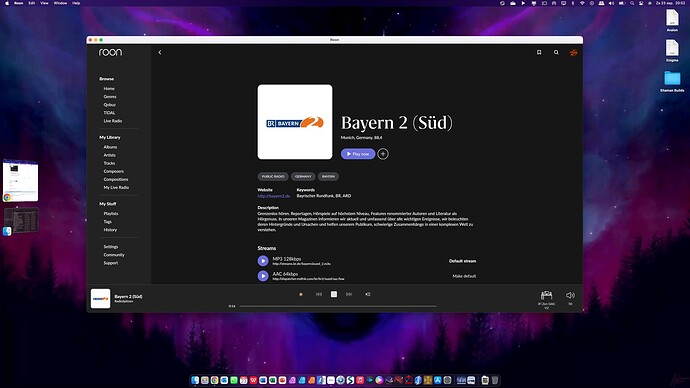Open Albums in My Library

(110, 147)
